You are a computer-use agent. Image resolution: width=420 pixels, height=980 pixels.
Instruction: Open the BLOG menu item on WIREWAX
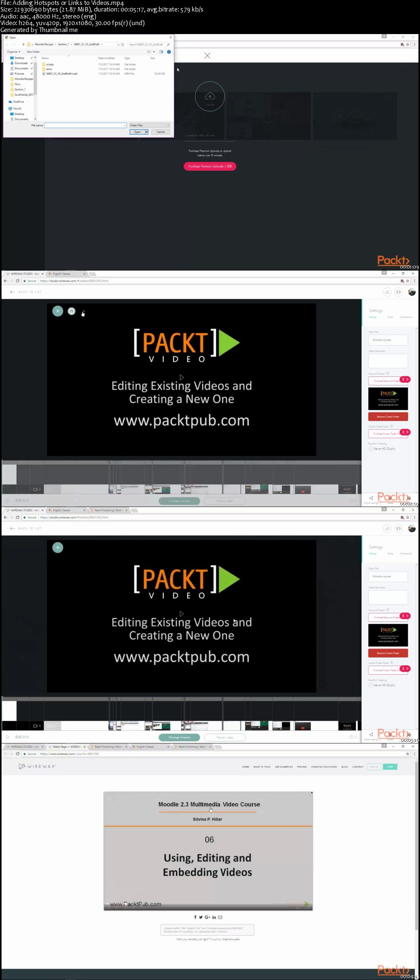tap(345, 767)
